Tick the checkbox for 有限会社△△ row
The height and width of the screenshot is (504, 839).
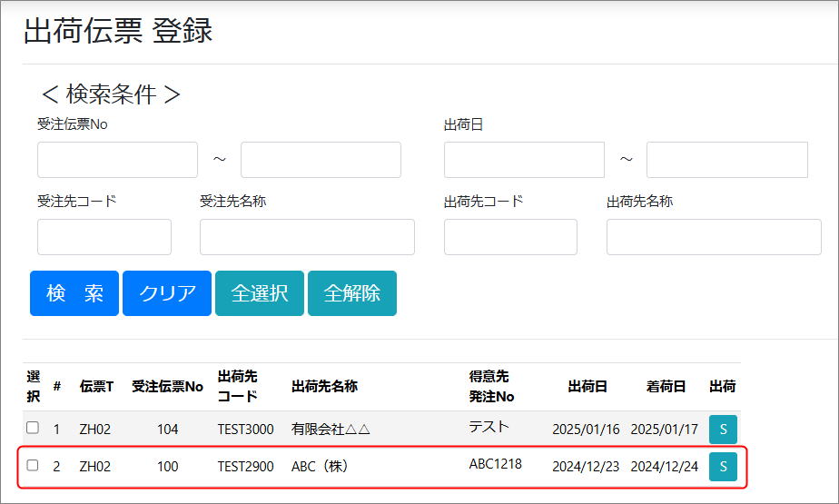coord(33,428)
